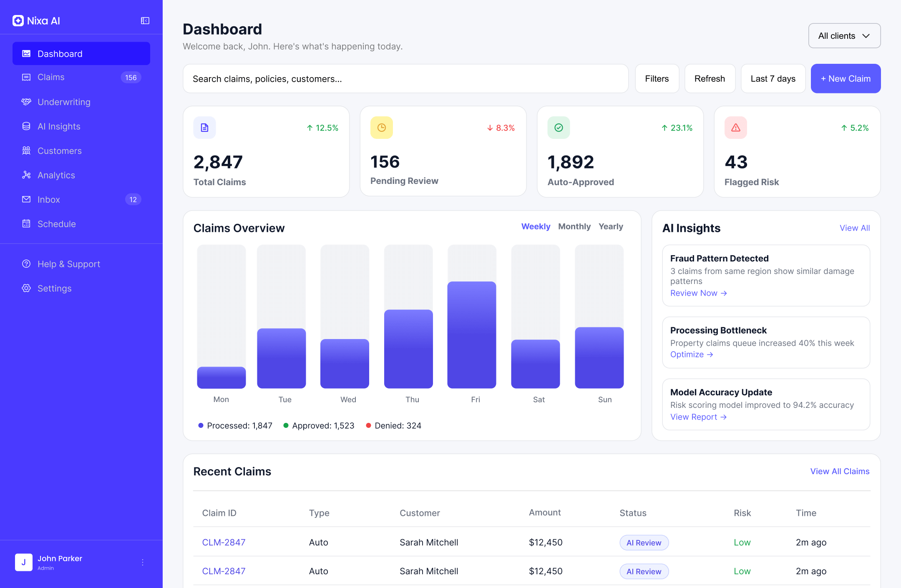901x588 pixels.
Task: Open the Claims section from sidebar
Action: [x=51, y=77]
